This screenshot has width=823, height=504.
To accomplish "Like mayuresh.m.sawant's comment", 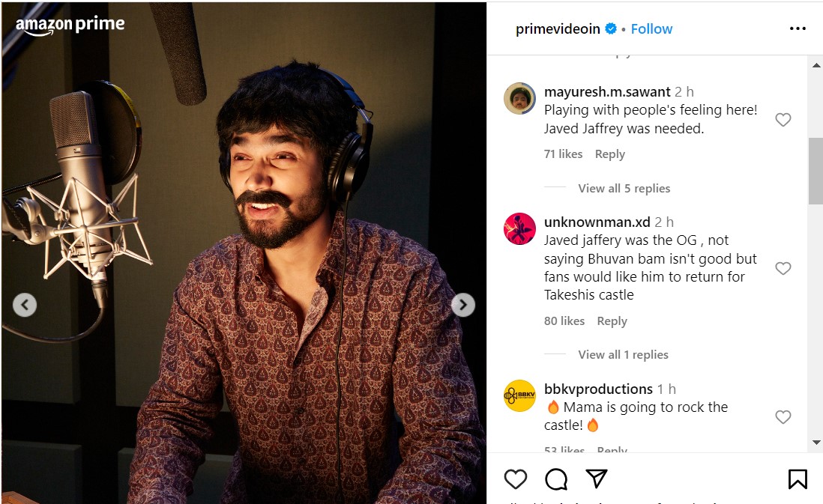I will 783,120.
